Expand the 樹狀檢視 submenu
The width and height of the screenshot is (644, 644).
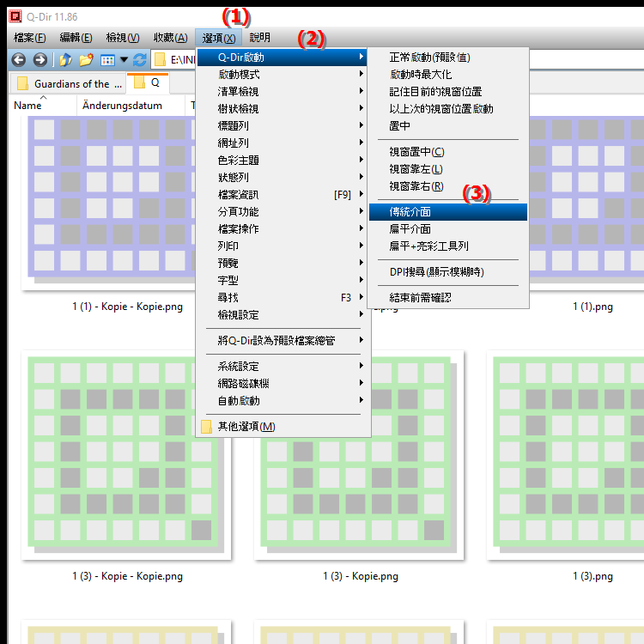click(283, 109)
